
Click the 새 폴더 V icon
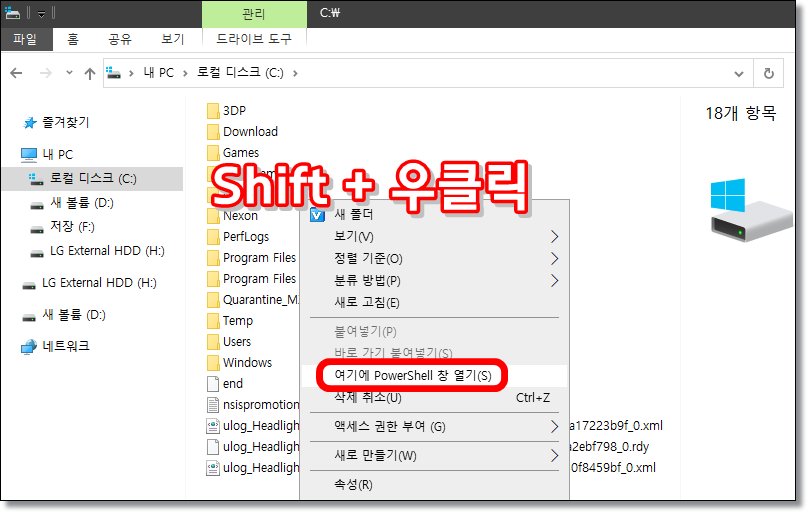tap(317, 215)
